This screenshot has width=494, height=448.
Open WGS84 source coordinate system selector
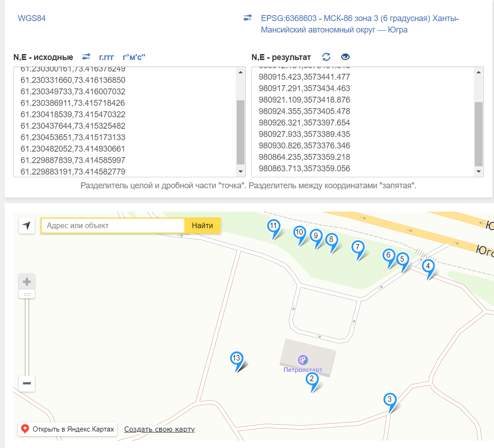pyautogui.click(x=32, y=18)
